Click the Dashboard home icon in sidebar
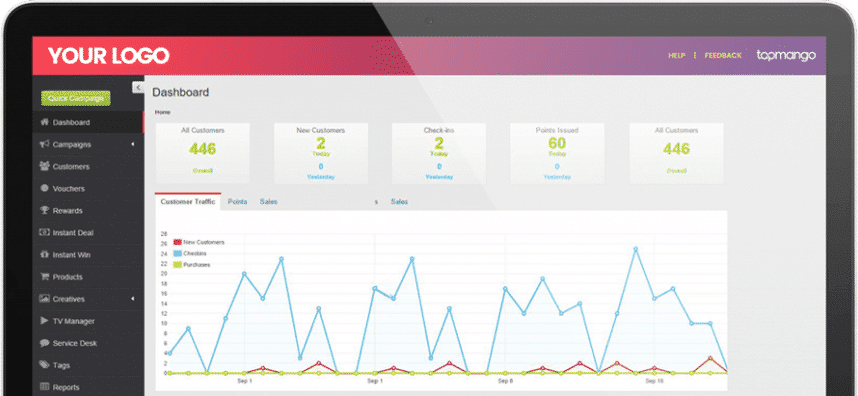This screenshot has width=858, height=396. (x=44, y=123)
